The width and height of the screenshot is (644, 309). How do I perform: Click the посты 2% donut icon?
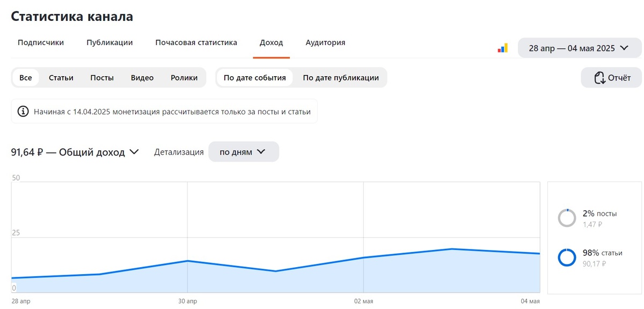[567, 218]
